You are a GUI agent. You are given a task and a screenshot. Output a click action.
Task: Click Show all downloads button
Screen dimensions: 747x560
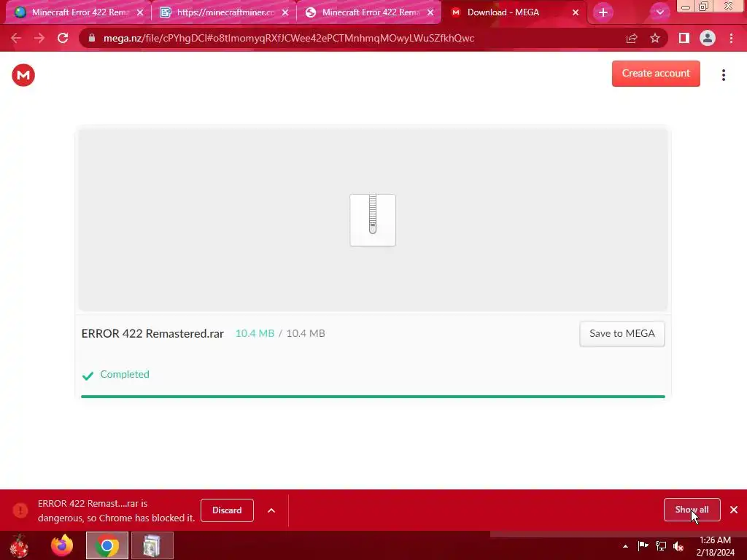click(692, 510)
